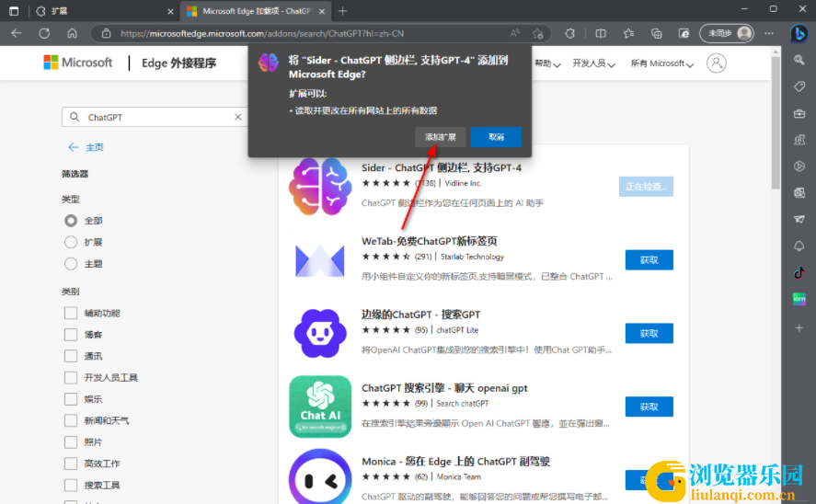Click the browser address bar URL
Image resolution: width=816 pixels, height=504 pixels.
click(x=262, y=33)
